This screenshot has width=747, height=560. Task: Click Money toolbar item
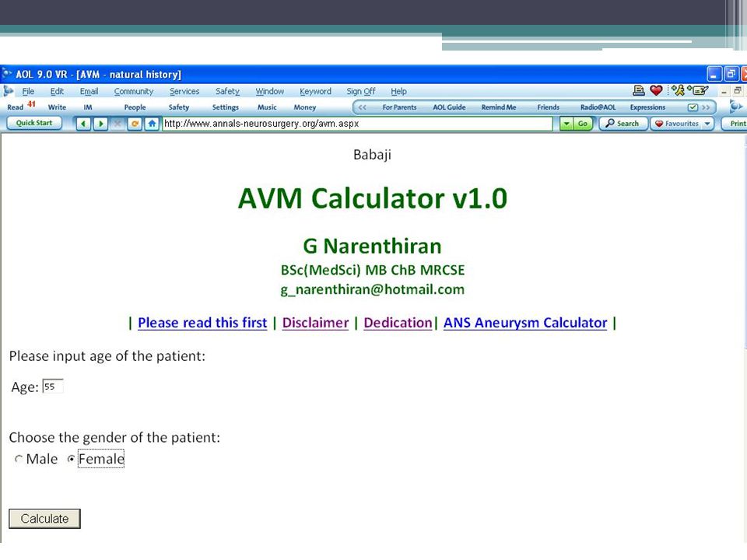pos(305,107)
